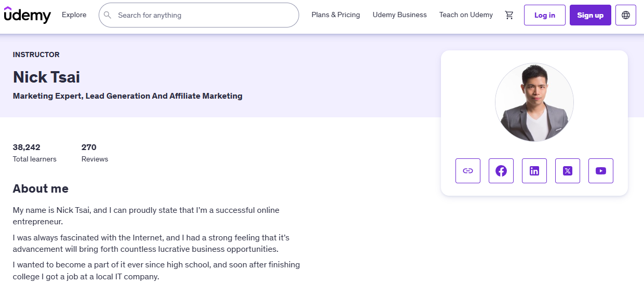
Task: Open Teach on Udemy link
Action: point(466,15)
